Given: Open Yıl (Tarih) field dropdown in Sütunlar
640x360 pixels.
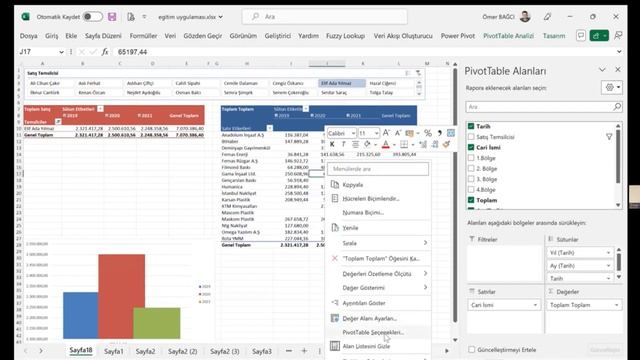Looking at the screenshot, I should pos(608,253).
